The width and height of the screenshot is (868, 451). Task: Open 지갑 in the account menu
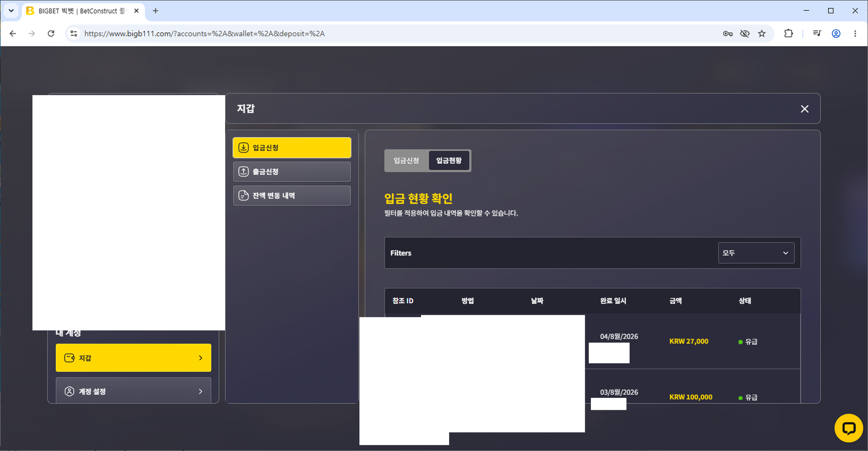click(133, 358)
